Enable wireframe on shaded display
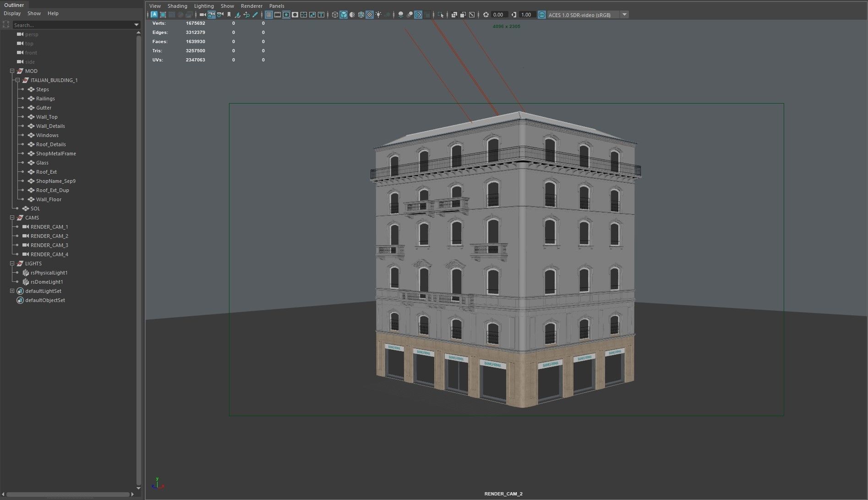The width and height of the screenshot is (868, 500). pos(361,15)
